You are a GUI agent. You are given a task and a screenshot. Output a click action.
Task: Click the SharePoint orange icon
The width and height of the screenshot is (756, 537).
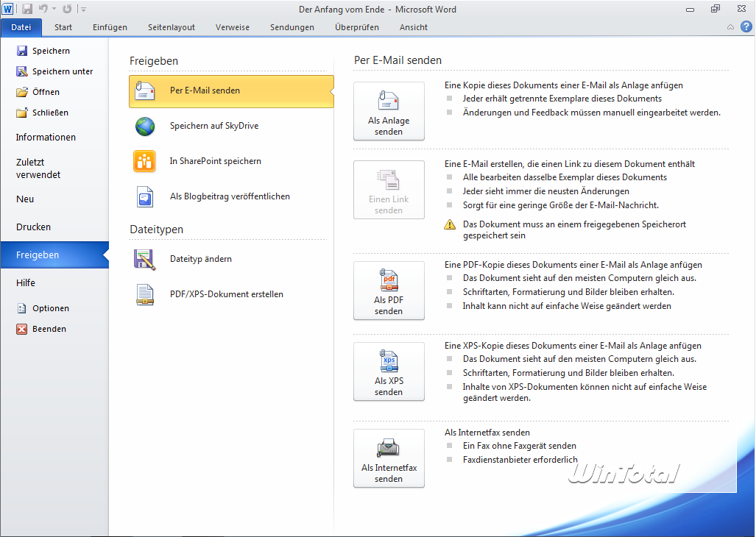coord(145,161)
